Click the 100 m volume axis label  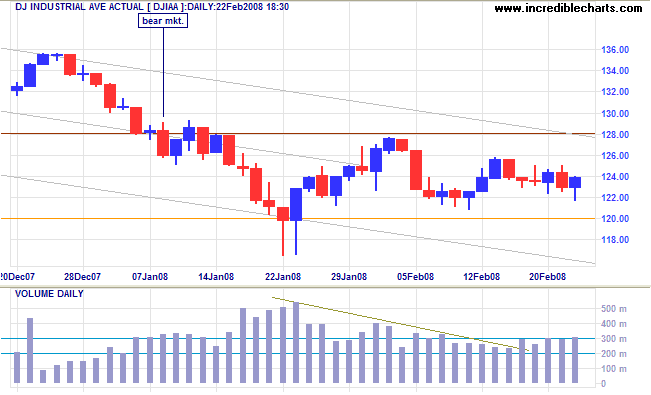614,369
